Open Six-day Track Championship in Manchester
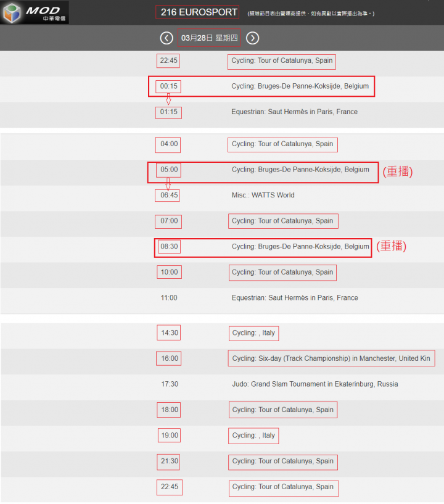 coord(331,358)
